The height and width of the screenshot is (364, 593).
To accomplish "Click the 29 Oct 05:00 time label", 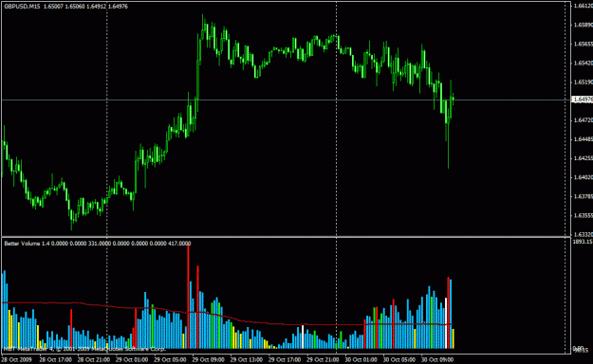I will coord(170,359).
